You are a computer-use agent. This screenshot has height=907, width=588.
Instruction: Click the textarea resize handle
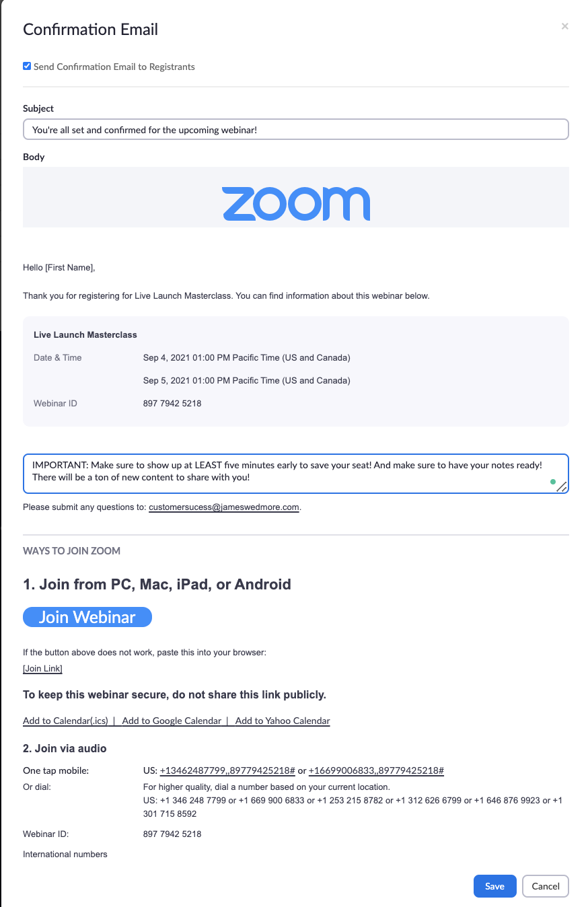click(562, 487)
